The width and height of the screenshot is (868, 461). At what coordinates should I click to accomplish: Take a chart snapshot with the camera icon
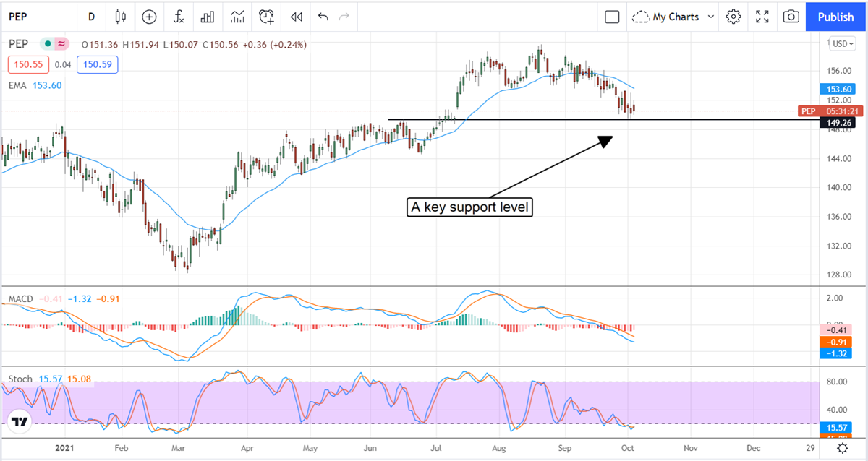pos(791,16)
